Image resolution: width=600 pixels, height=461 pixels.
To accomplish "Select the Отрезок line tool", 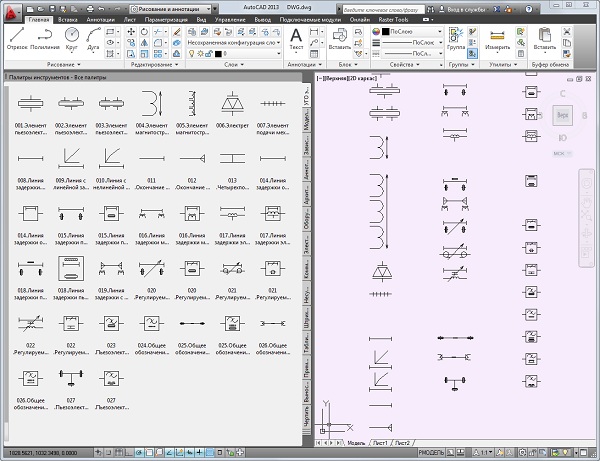I will pos(17,37).
